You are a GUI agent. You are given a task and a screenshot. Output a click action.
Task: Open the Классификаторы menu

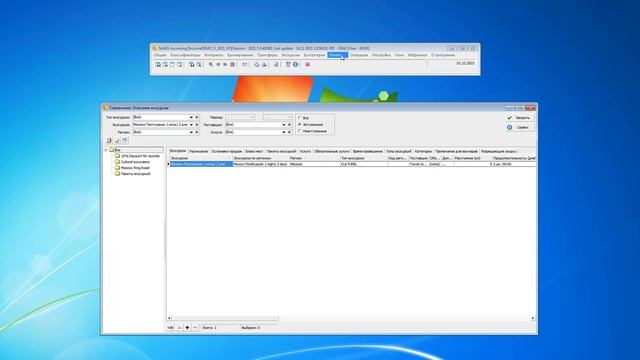click(185, 55)
